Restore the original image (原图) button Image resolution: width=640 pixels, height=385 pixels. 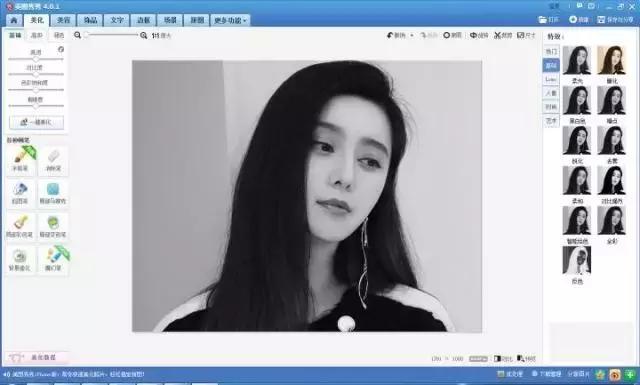(453, 36)
